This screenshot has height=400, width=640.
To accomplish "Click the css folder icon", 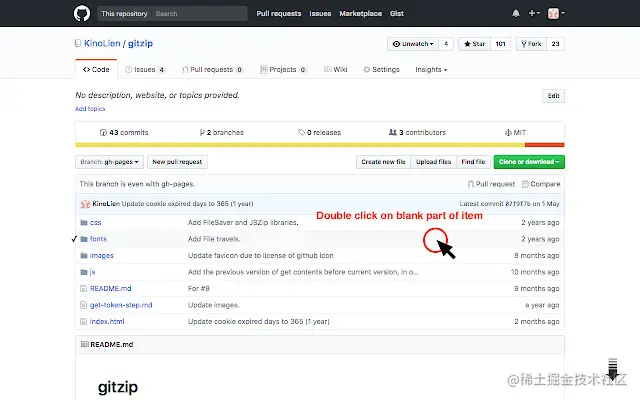I will [84, 222].
